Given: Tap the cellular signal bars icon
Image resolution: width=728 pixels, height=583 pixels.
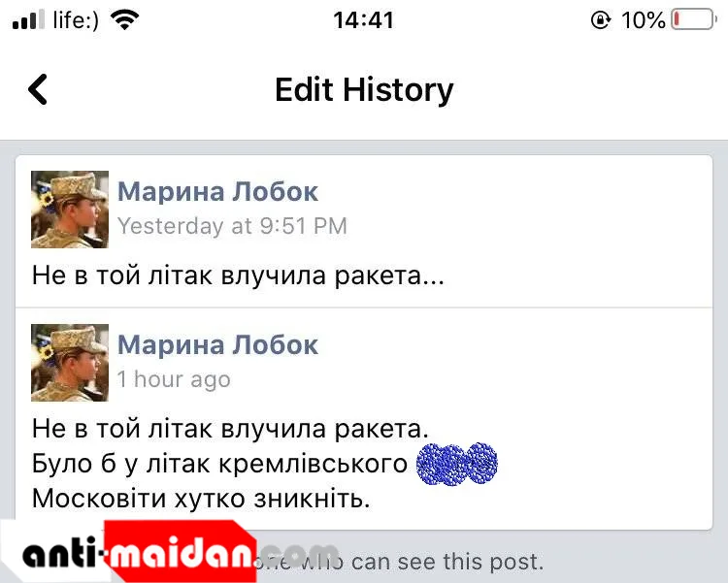Looking at the screenshot, I should coord(28,20).
